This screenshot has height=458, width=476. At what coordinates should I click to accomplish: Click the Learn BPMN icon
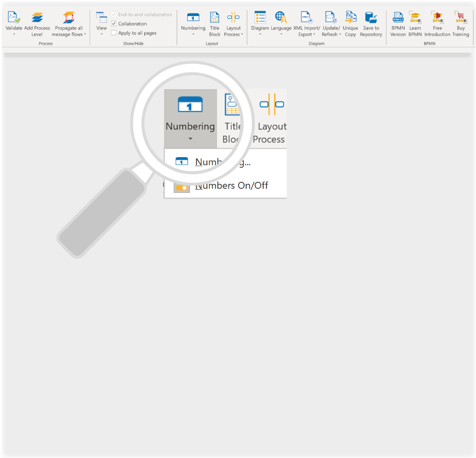pyautogui.click(x=415, y=17)
